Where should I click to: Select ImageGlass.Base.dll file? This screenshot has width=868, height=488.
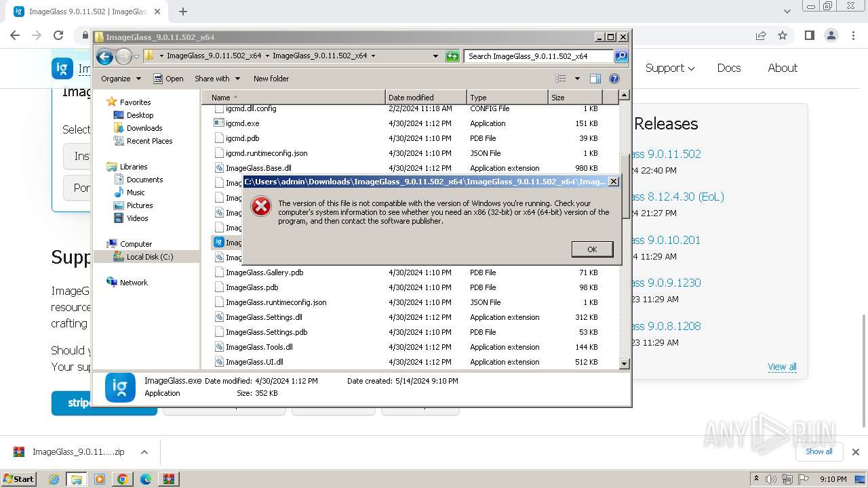pos(258,168)
